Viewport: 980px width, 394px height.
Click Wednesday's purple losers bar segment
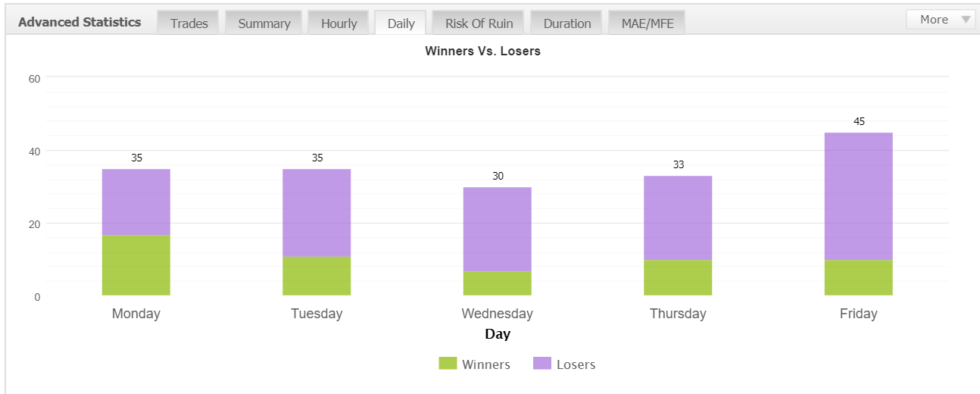pyautogui.click(x=498, y=229)
